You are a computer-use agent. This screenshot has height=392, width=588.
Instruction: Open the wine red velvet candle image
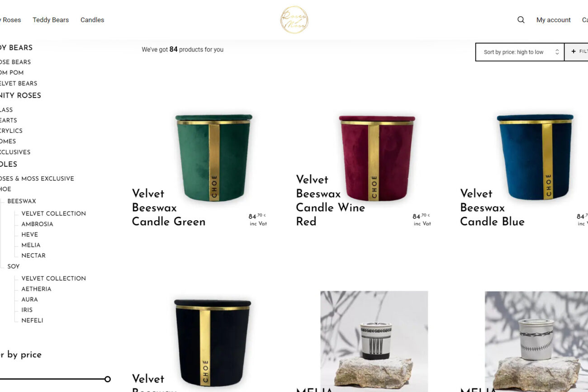click(377, 158)
